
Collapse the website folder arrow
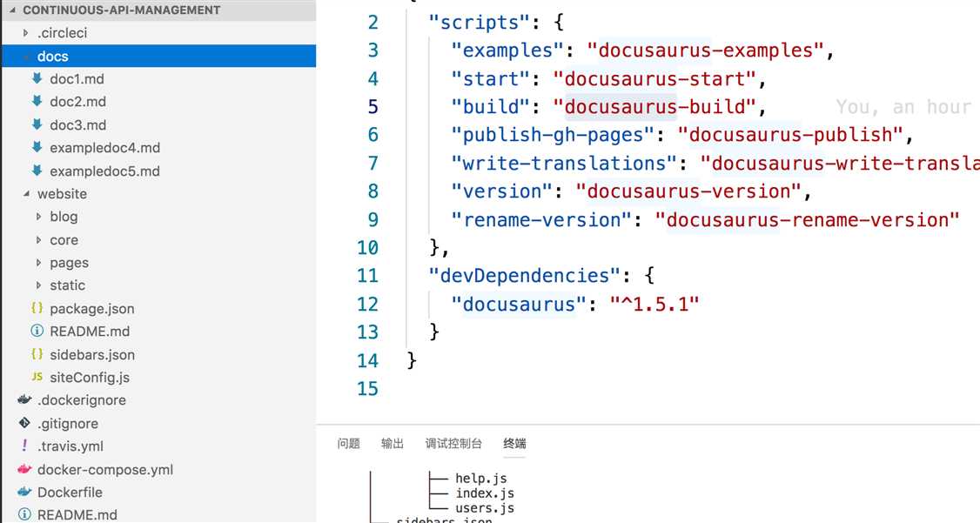(x=25, y=194)
